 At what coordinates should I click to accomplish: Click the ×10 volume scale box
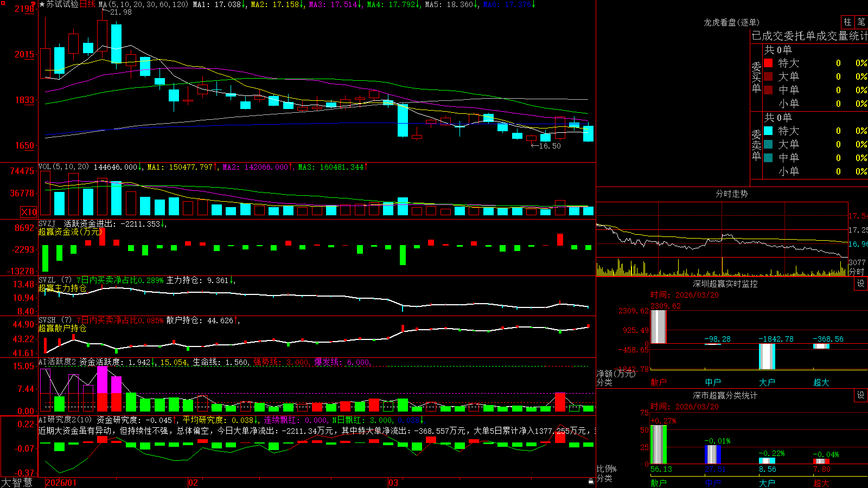click(x=29, y=212)
